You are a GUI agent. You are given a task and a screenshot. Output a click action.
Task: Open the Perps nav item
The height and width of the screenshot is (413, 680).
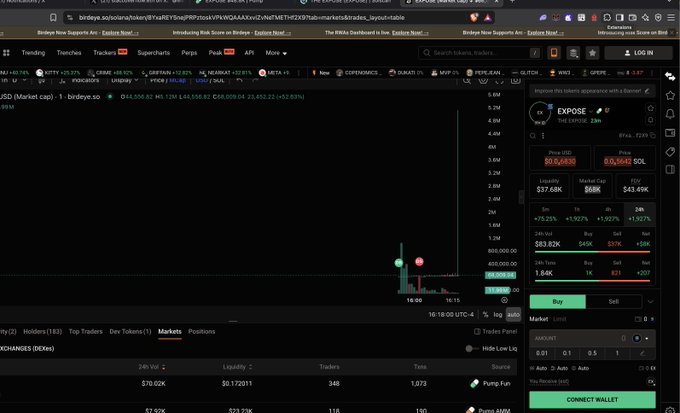pyautogui.click(x=189, y=52)
